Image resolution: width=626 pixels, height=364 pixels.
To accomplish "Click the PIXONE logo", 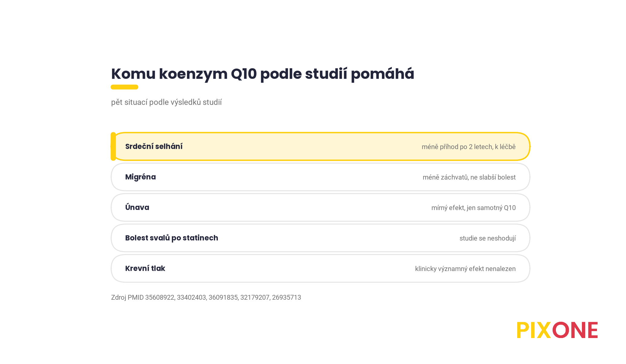I will [557, 330].
